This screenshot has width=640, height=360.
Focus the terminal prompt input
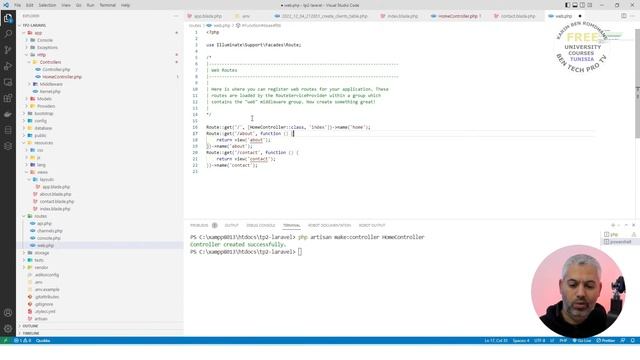[300, 252]
